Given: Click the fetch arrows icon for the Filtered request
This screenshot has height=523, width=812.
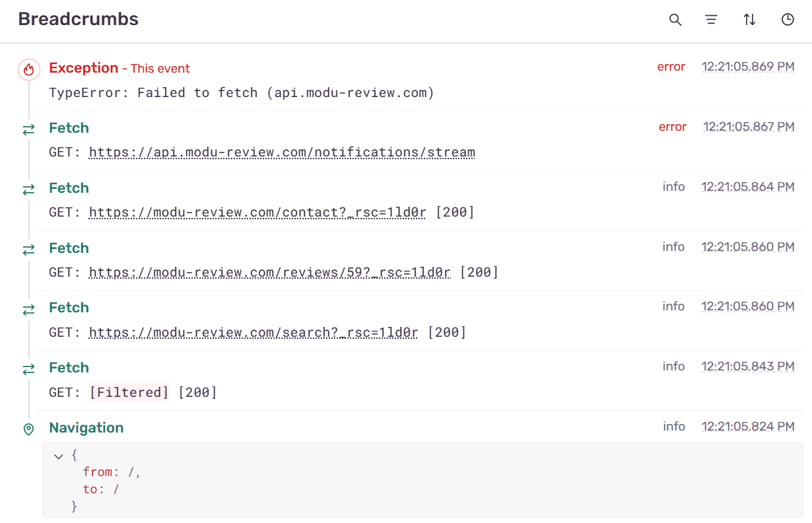Looking at the screenshot, I should click(28, 370).
